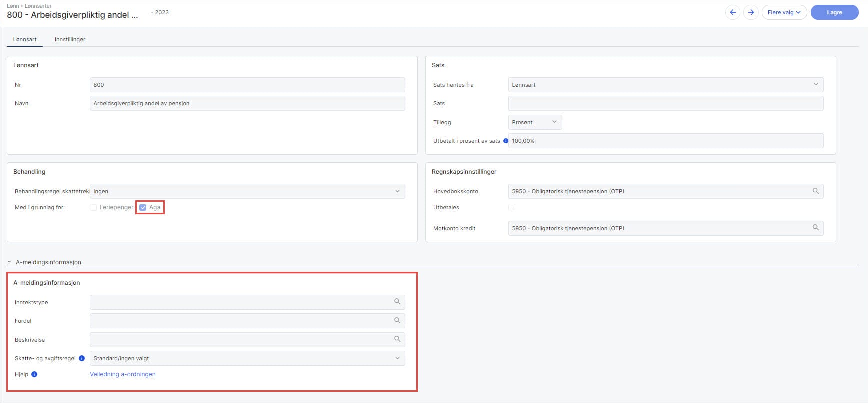Click info icon next to Hjelp

[x=34, y=374]
